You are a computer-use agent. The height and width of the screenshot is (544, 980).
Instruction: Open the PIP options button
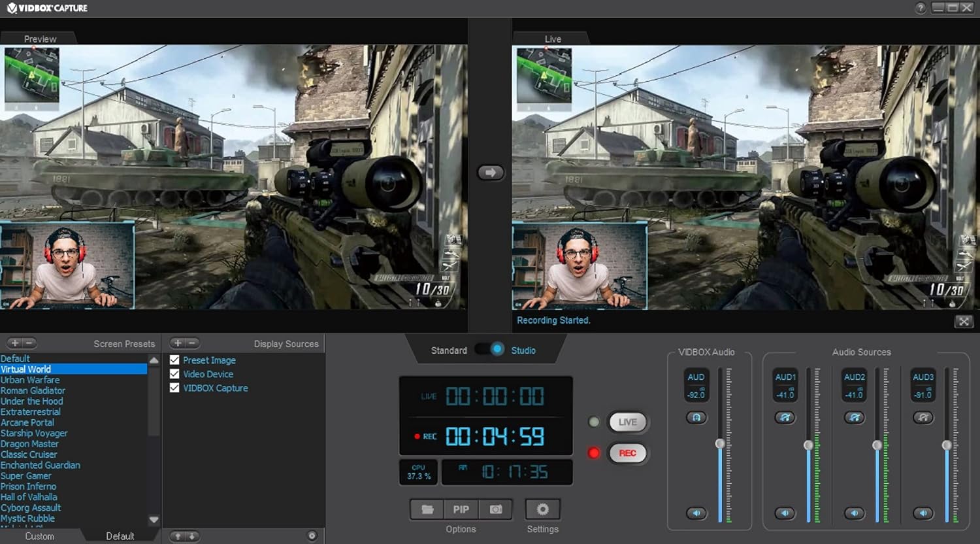(x=461, y=509)
